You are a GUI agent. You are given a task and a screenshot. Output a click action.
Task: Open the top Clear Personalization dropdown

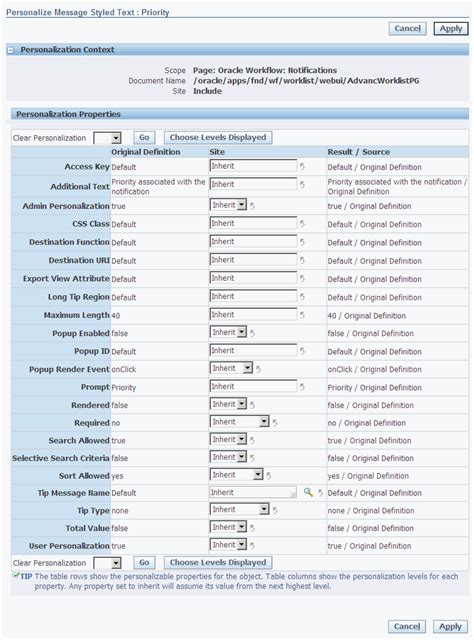coord(107,138)
